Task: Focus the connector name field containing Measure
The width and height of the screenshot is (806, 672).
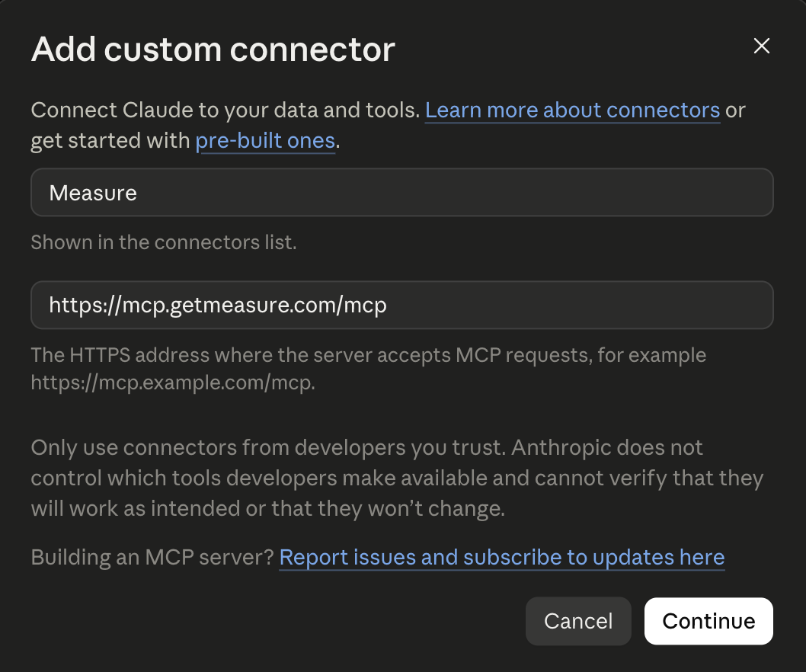Action: (402, 192)
